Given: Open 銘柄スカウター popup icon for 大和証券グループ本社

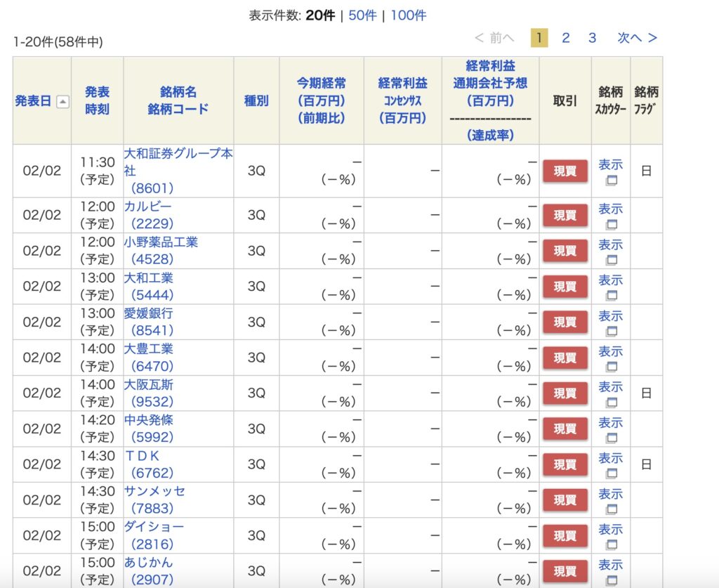Looking at the screenshot, I should coord(611,181).
